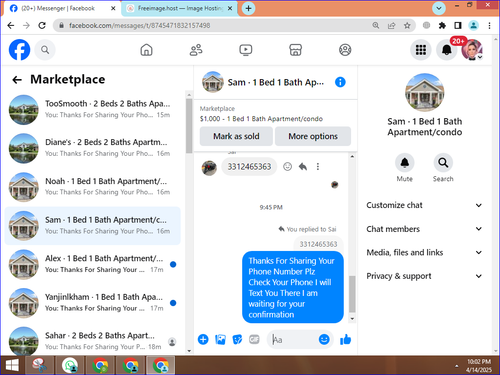Image resolution: width=500 pixels, height=375 pixels.
Task: Open notifications bell with 20+ badge
Action: pyautogui.click(x=447, y=50)
